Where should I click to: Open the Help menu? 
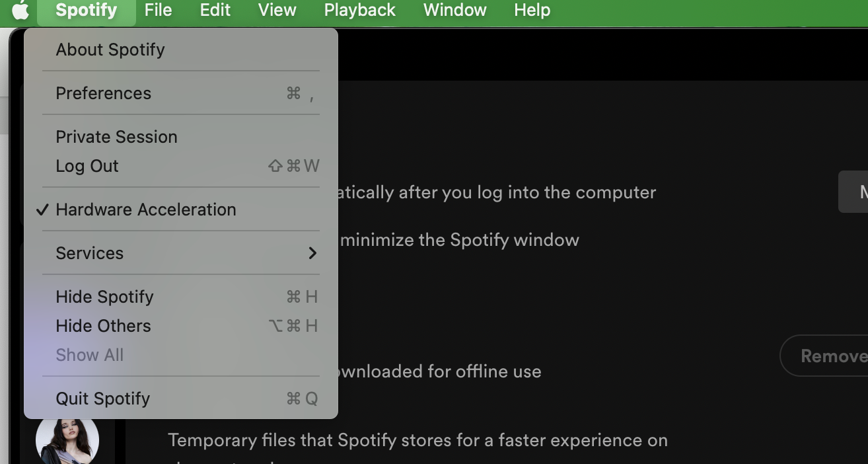532,11
